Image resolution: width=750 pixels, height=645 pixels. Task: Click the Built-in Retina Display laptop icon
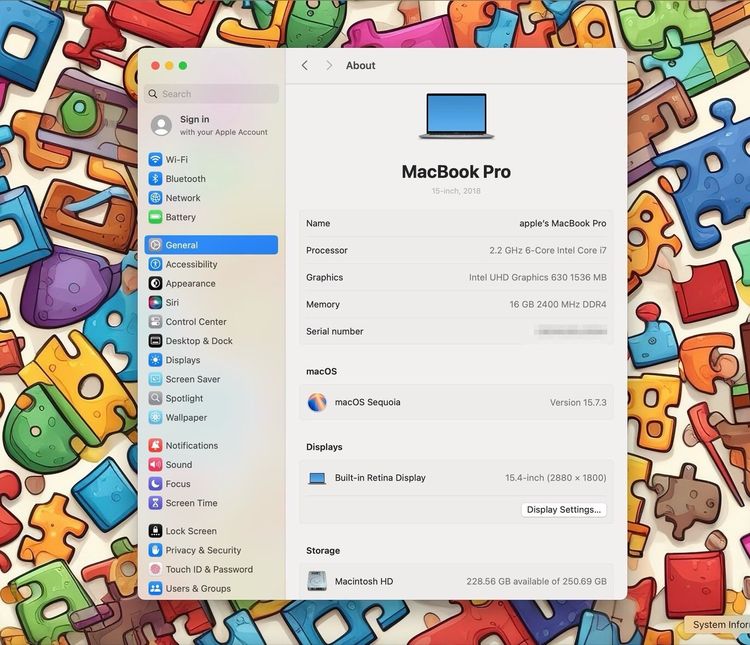coord(317,478)
